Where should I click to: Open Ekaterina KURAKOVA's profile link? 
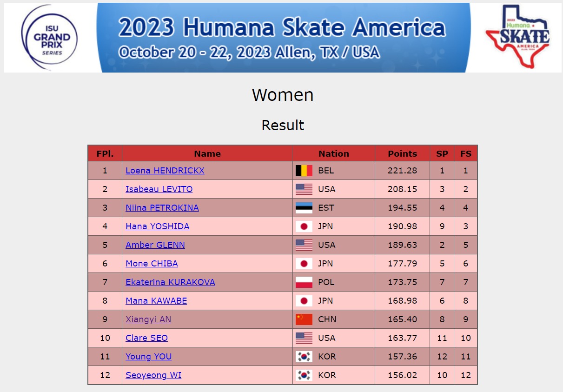(170, 282)
